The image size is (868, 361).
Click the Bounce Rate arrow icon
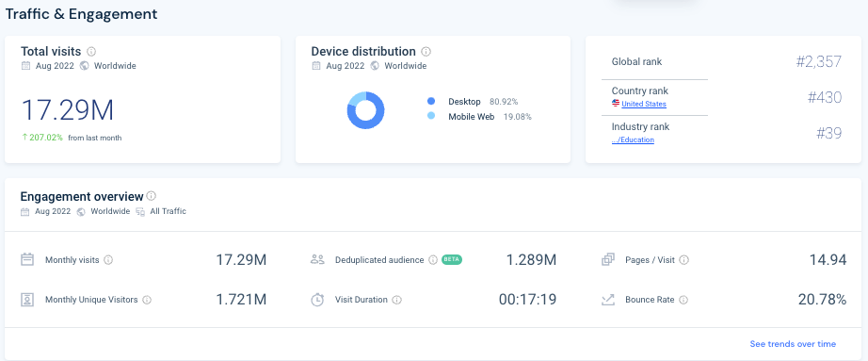pos(608,300)
